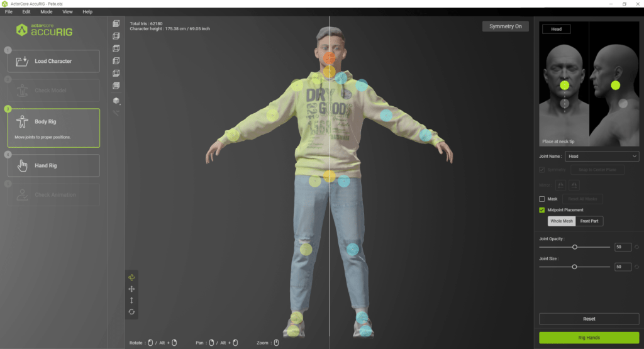Viewport: 644px width, 349px height.
Task: Uncheck Midpoint Placement checkbox
Action: [x=541, y=210]
